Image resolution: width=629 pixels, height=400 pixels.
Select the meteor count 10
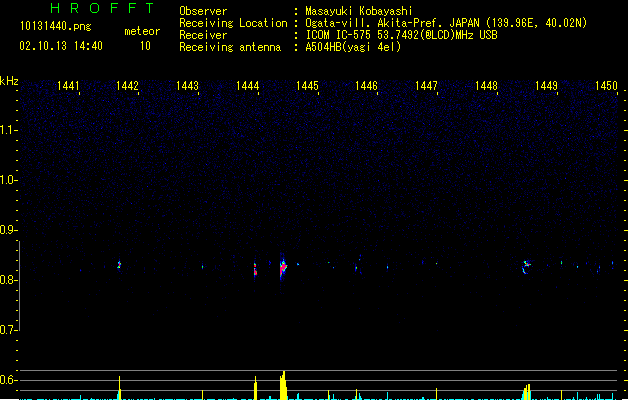click(x=145, y=46)
